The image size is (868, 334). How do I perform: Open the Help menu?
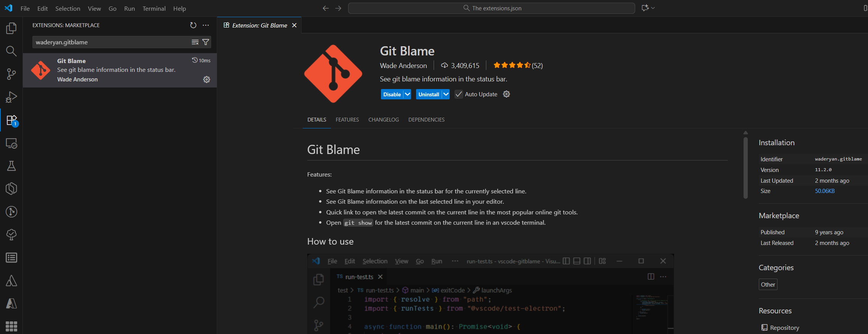pos(179,8)
